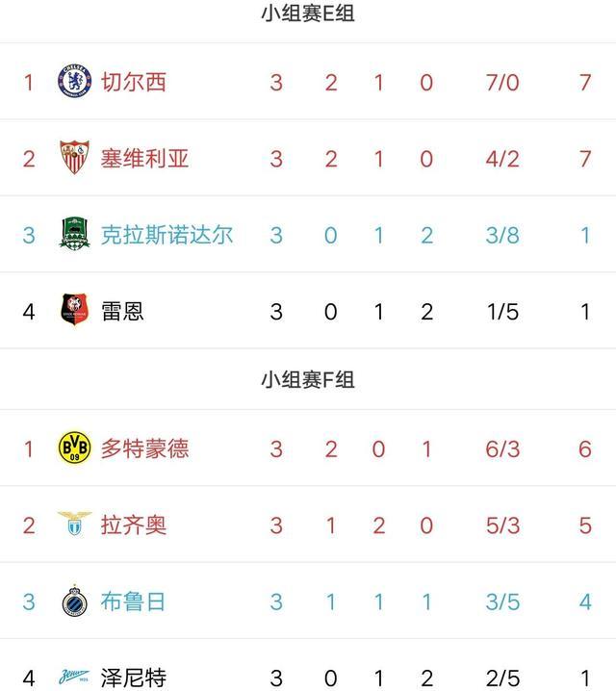Click the Sevilla club crest
Image resolution: width=616 pixels, height=691 pixels.
(74, 157)
